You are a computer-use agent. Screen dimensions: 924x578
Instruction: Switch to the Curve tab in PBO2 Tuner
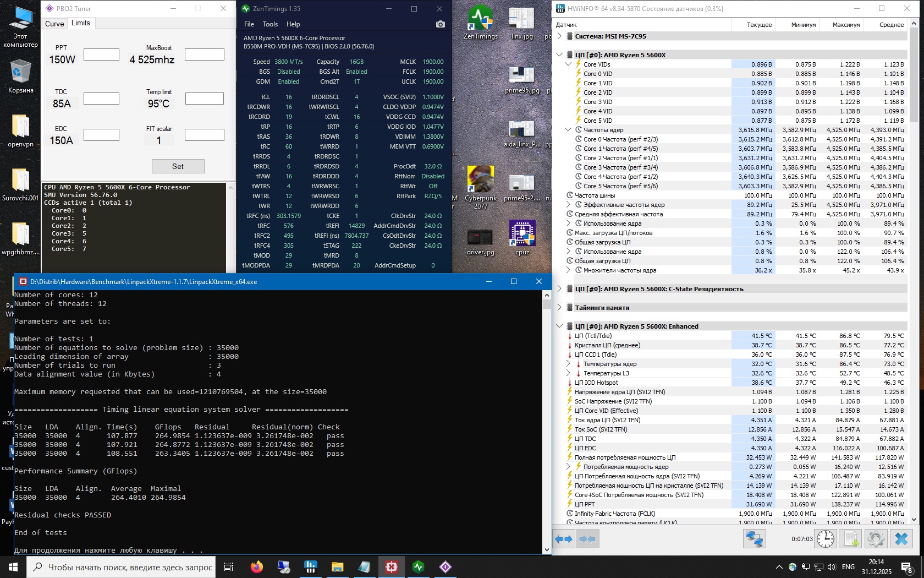point(54,24)
